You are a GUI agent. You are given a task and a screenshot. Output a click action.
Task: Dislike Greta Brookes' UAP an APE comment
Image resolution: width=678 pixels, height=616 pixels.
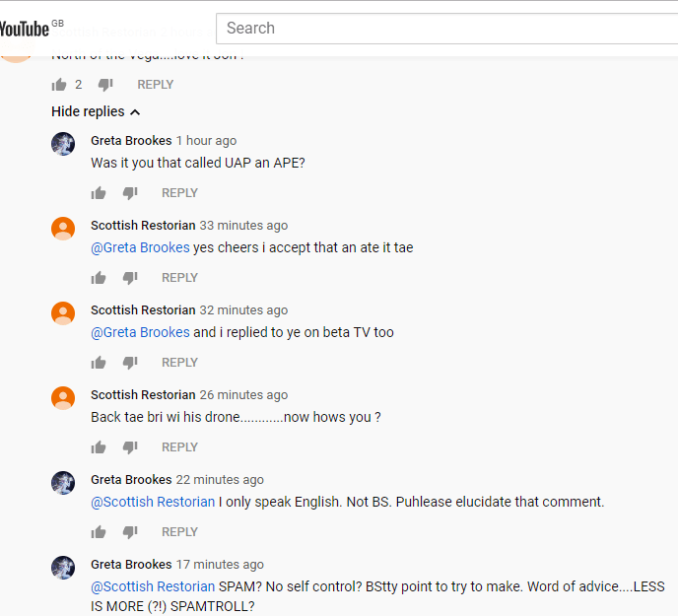(x=129, y=193)
